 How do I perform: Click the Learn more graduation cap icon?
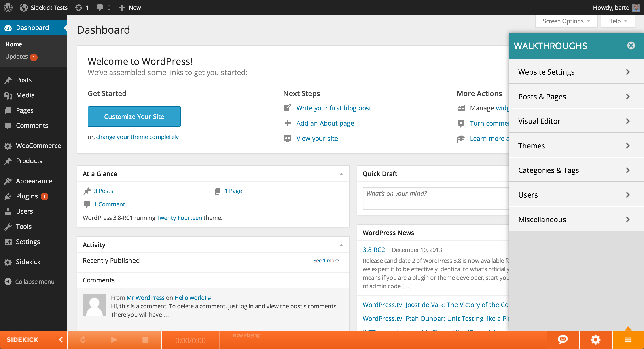(461, 139)
